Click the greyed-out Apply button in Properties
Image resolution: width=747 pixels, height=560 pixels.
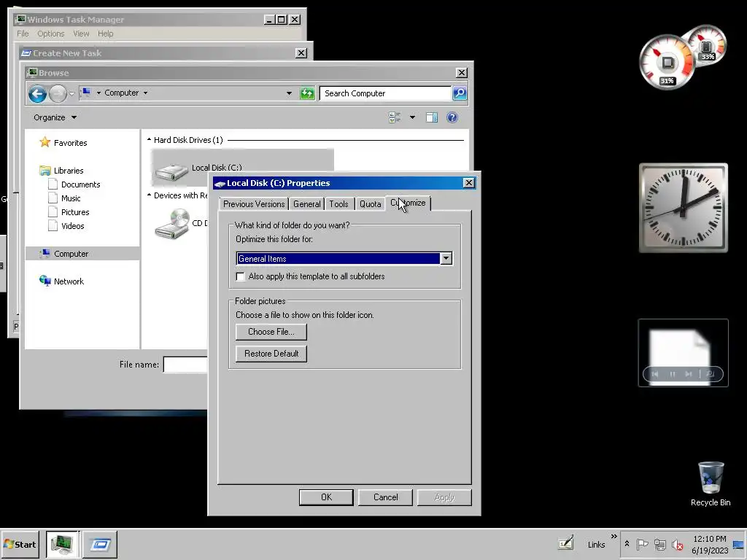(444, 497)
